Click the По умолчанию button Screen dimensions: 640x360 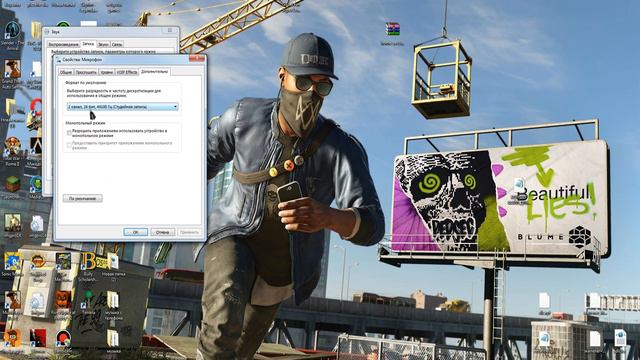(82, 198)
